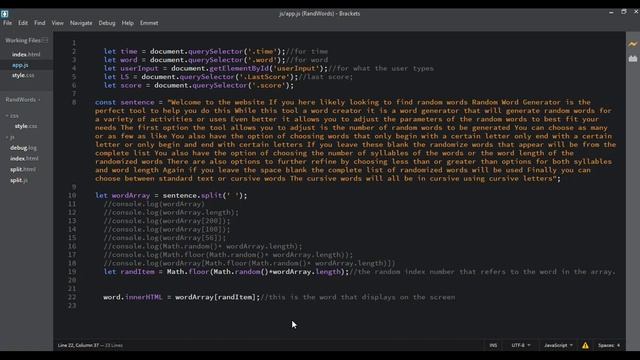Open split.html in the project tree

pos(23,169)
